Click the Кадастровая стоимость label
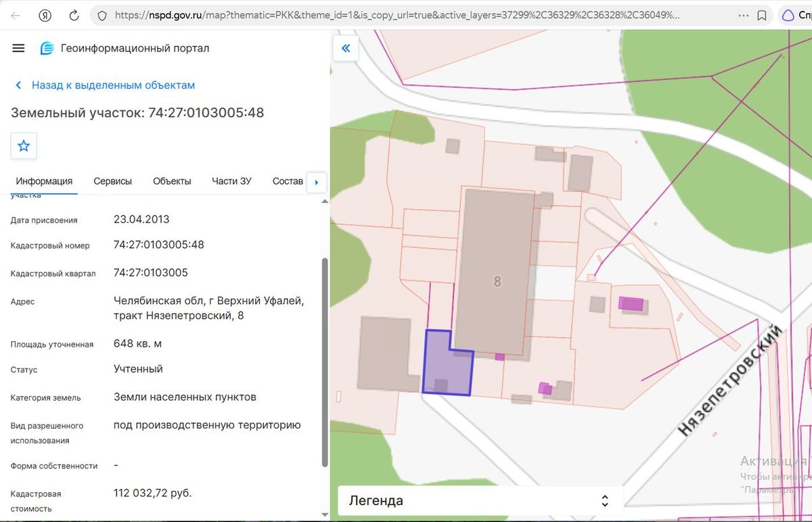Screen dimensions: 812x522 (x=36, y=502)
